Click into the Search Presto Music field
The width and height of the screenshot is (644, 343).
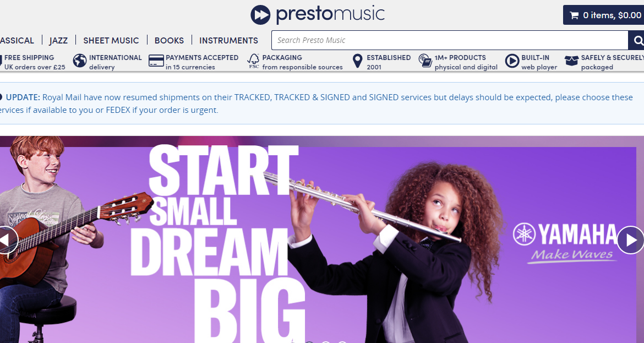450,40
